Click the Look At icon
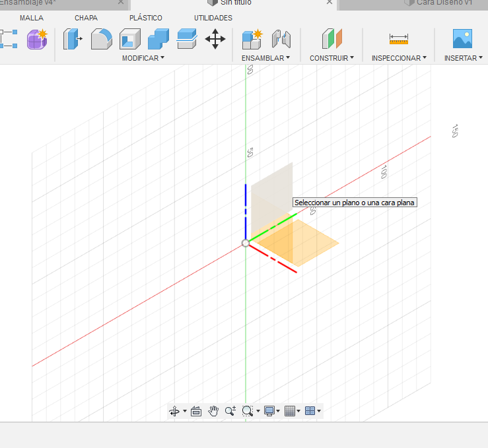 coord(196,411)
